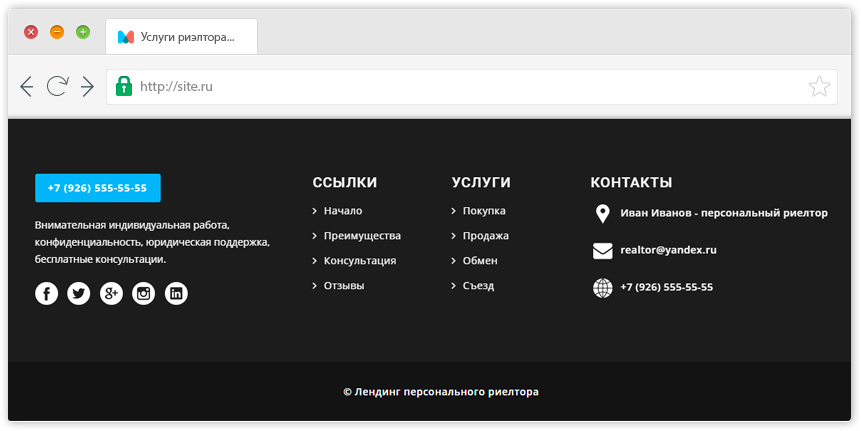Open the Google Plus social icon
This screenshot has height=431, width=861.
[x=111, y=294]
